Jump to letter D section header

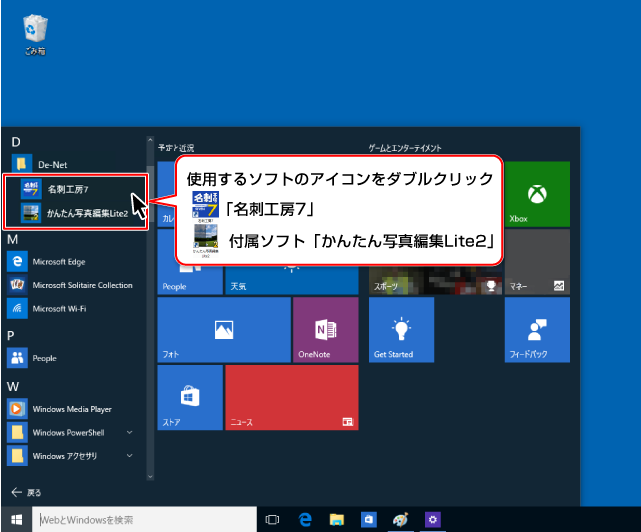[16, 142]
